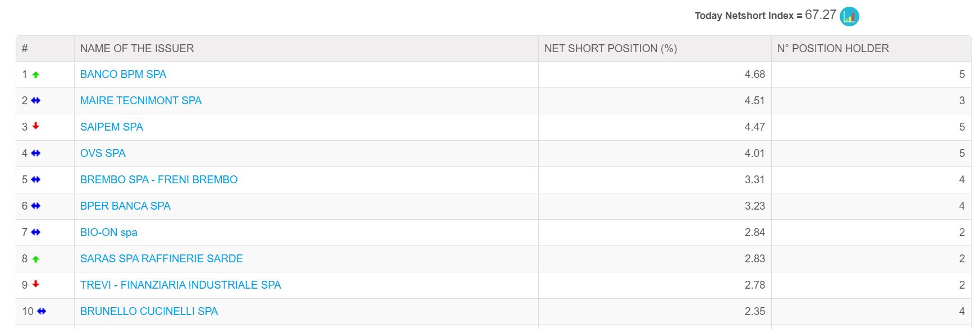Open BIO-ON spa link
980x329 pixels.
109,232
